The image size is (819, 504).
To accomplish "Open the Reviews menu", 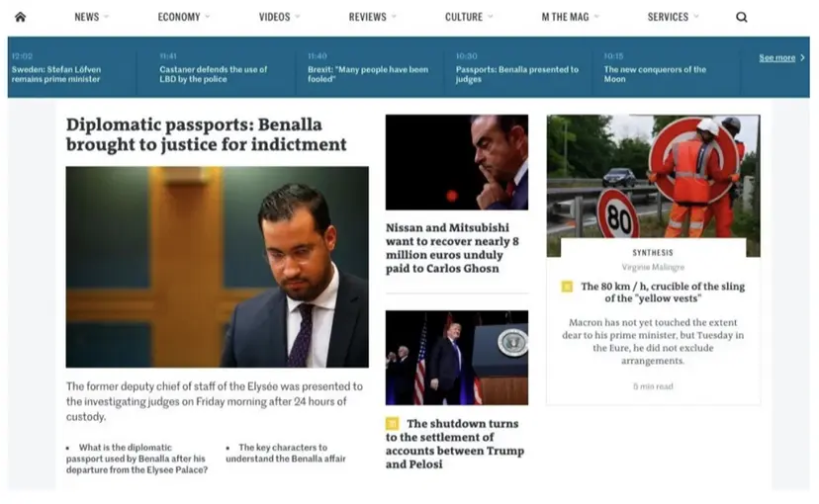I will (368, 17).
